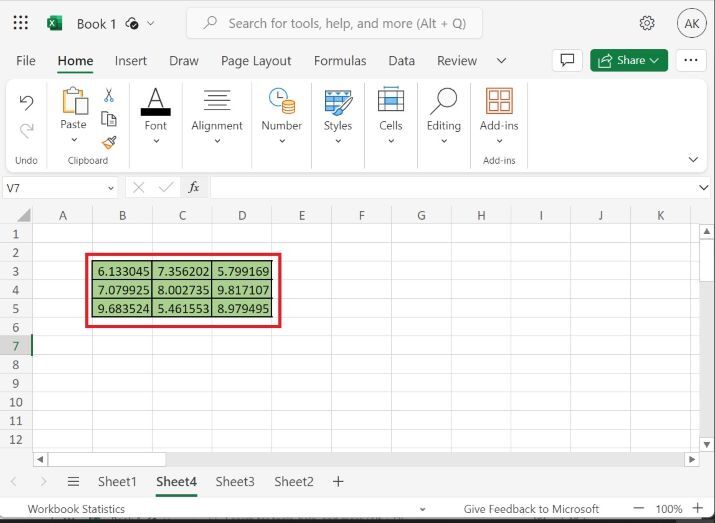Click the Select All corner triangle

point(23,215)
